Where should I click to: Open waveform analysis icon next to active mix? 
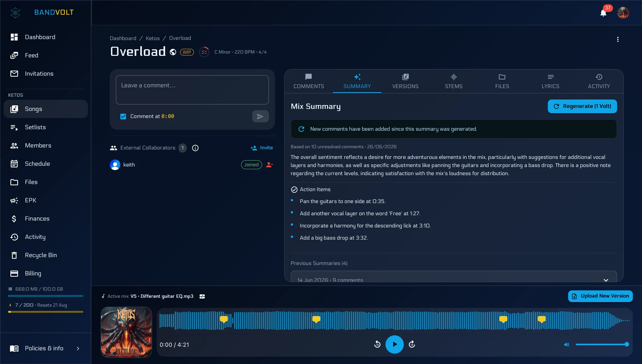coord(202,296)
